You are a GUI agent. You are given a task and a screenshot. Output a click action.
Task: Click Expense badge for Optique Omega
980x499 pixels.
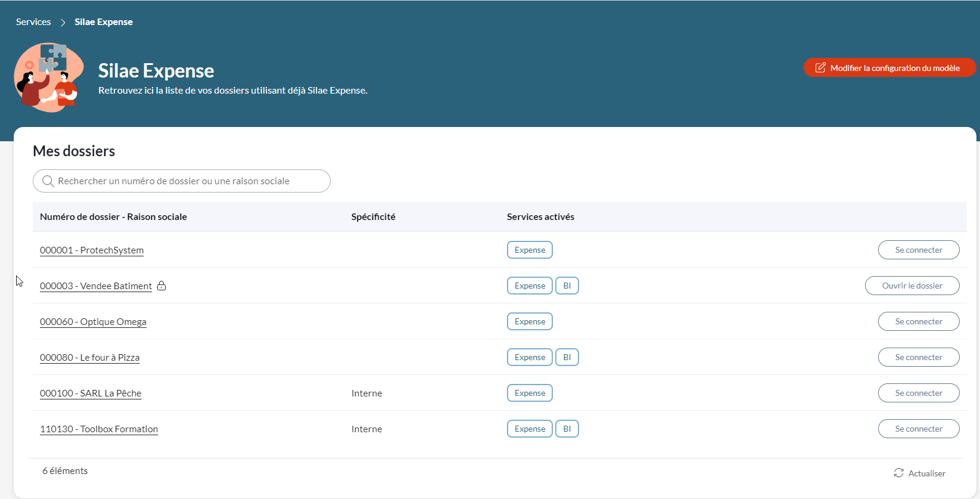click(530, 321)
